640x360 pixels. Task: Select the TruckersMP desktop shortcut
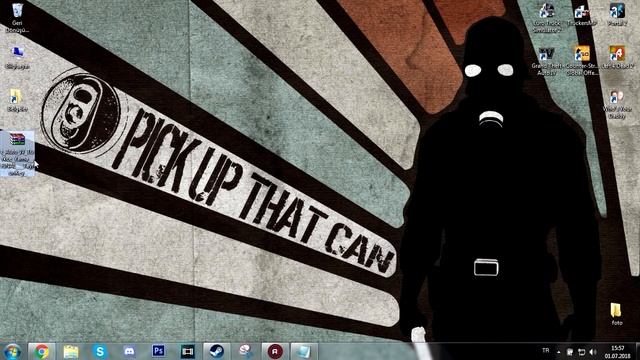[582, 16]
